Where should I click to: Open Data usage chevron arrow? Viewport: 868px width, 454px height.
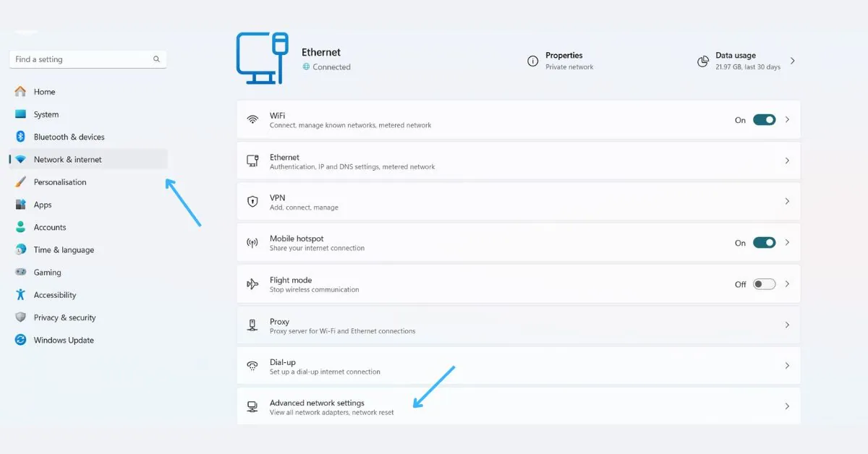click(x=793, y=61)
